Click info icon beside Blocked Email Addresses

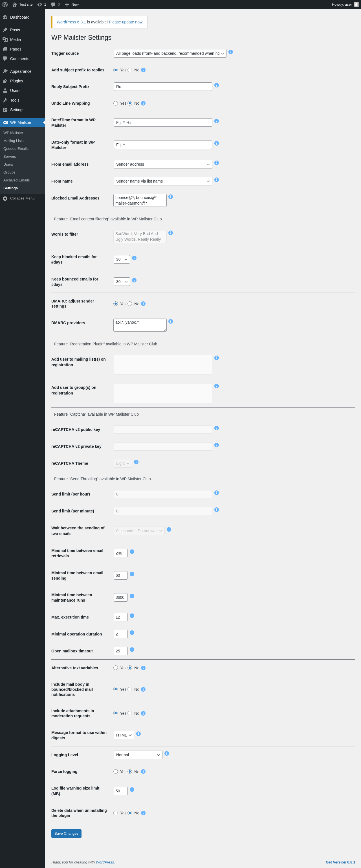tap(171, 197)
